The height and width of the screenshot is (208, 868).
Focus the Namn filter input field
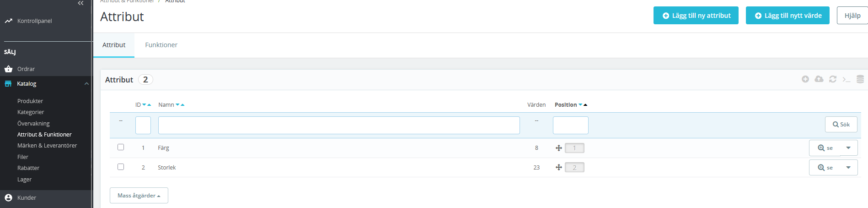338,125
